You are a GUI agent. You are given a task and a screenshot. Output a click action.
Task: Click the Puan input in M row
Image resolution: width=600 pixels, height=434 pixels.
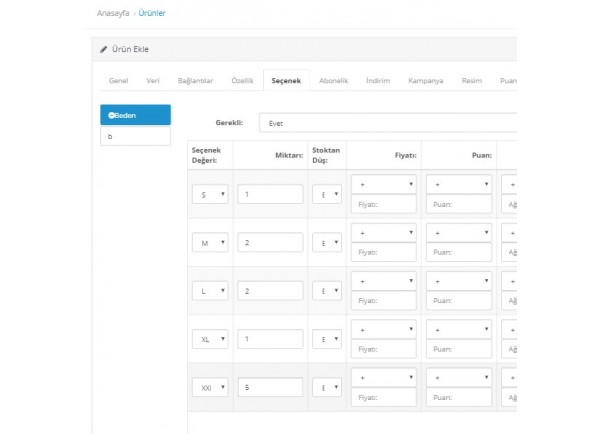pos(459,252)
